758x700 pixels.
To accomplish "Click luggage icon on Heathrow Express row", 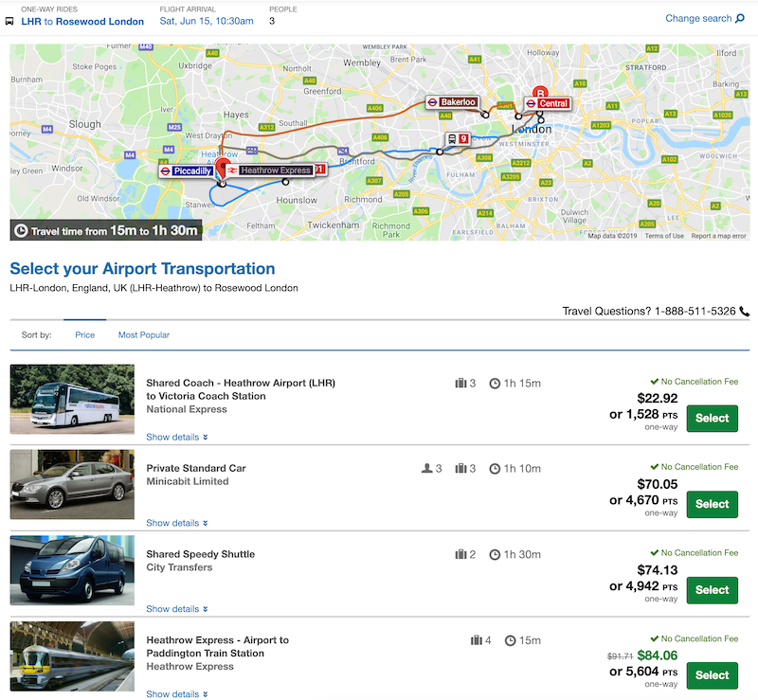I will coord(477,640).
